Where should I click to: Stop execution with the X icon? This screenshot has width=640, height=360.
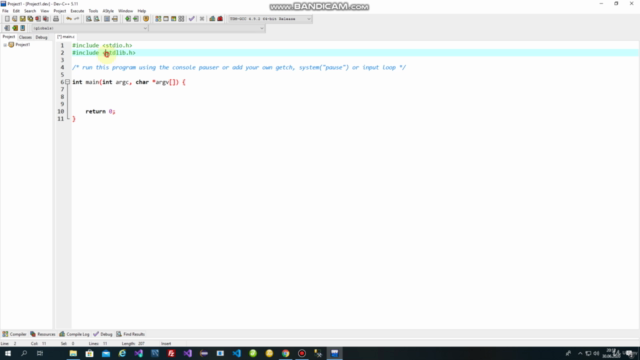click(x=202, y=19)
